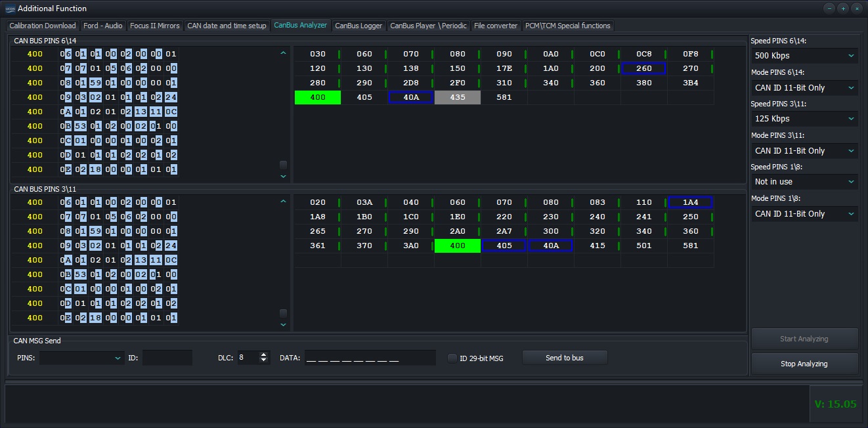This screenshot has height=428, width=868.
Task: Click scroll-down arrow in PINS 3\11 message list
Action: 283,324
